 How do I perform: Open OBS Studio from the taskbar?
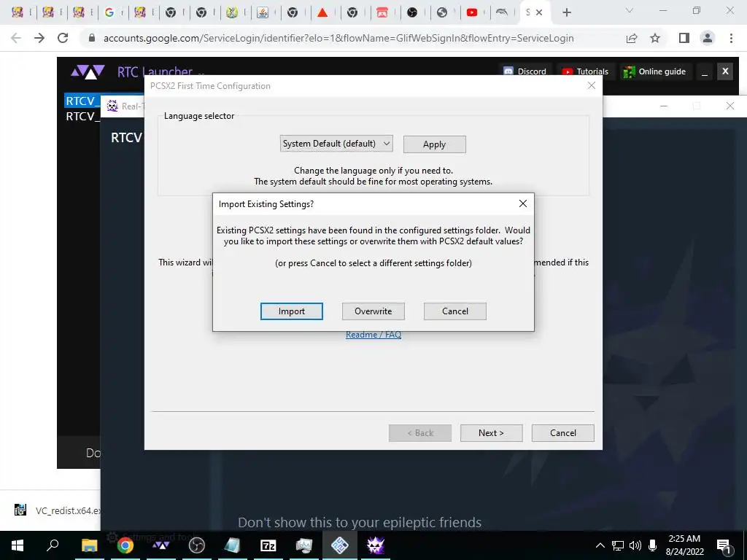click(x=197, y=545)
